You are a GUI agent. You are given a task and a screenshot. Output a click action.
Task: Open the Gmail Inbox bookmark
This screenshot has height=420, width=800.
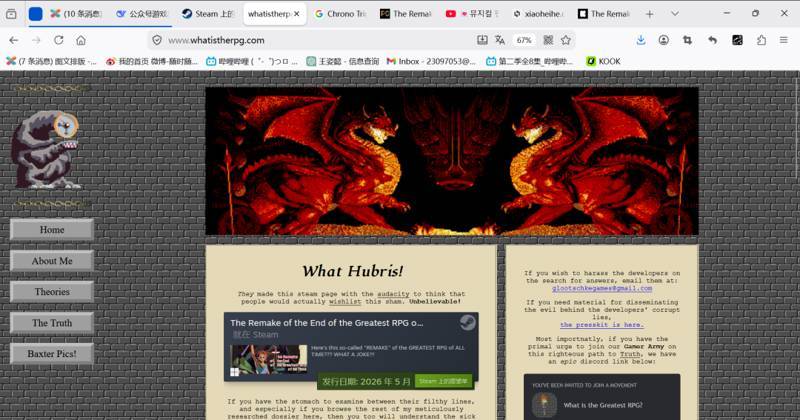click(x=431, y=61)
